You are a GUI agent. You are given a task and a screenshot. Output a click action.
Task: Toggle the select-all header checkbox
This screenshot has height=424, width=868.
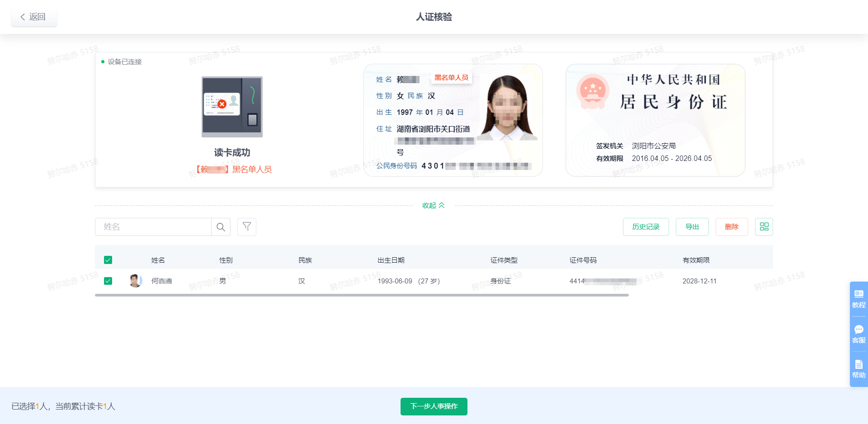coord(108,260)
